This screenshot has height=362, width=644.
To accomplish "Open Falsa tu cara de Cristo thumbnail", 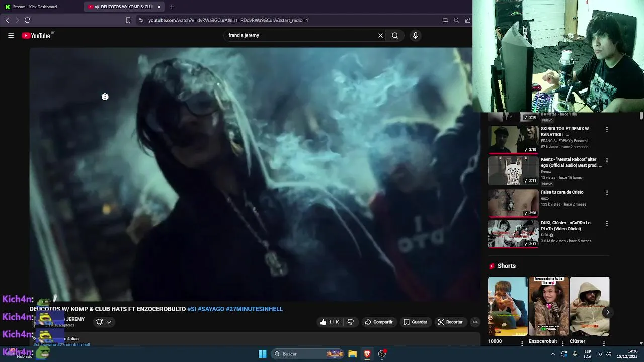I will point(513,202).
